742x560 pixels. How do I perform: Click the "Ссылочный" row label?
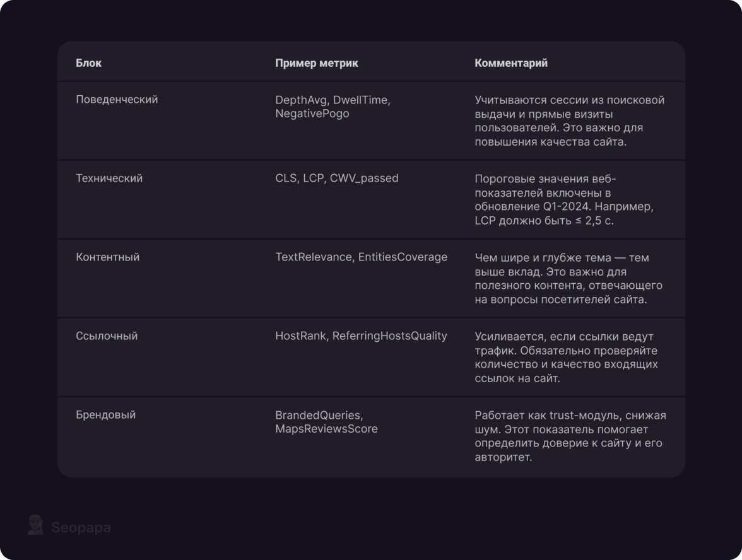107,336
